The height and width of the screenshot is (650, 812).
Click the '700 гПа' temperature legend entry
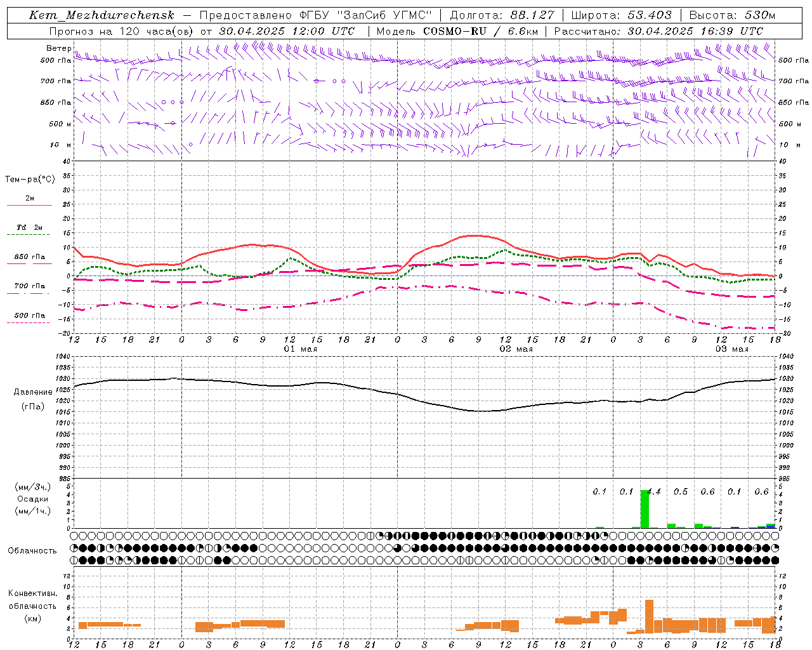tap(29, 286)
